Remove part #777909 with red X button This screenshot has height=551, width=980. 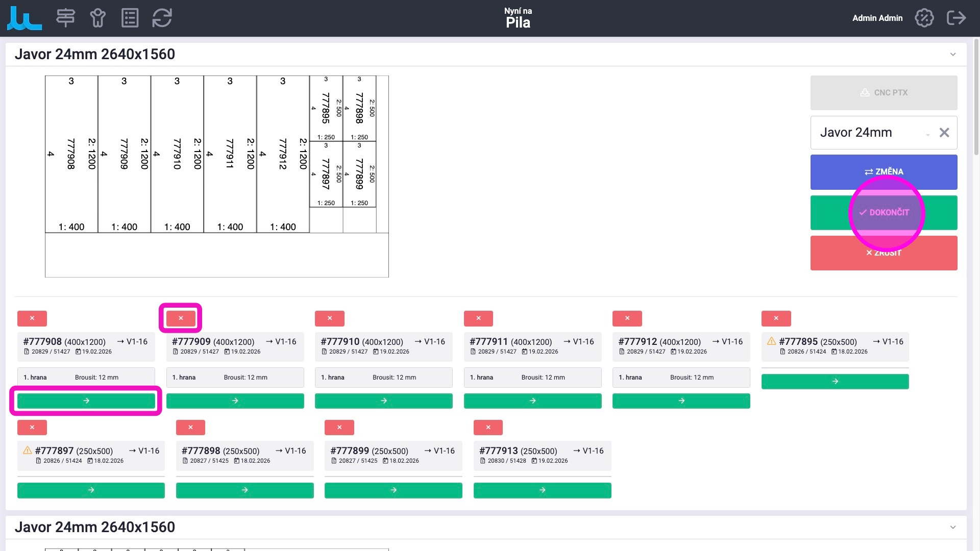[x=180, y=318]
